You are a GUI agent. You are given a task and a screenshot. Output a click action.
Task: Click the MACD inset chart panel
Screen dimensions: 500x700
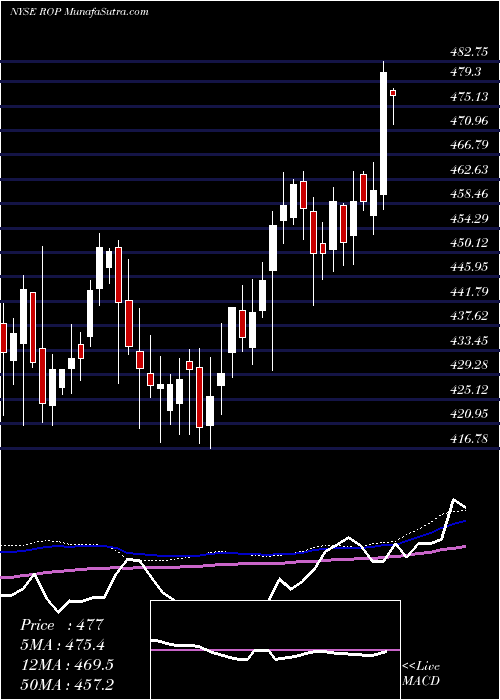pyautogui.click(x=275, y=650)
